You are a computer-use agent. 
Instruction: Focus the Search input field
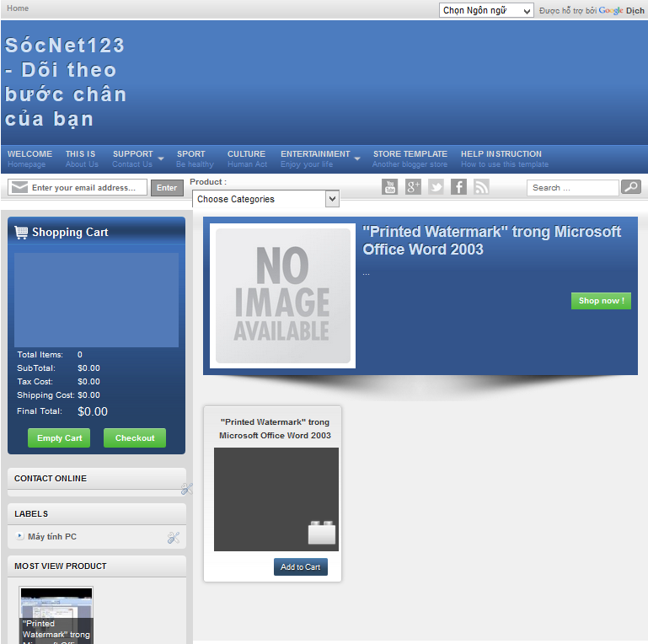572,188
